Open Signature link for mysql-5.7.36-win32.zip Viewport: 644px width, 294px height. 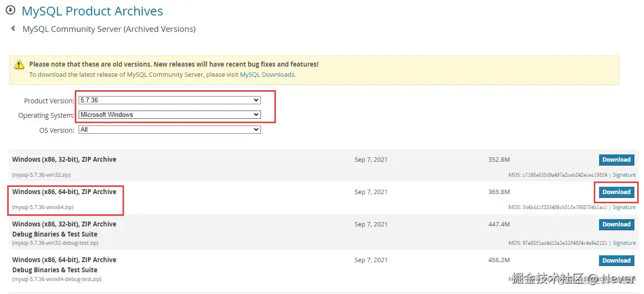coord(624,175)
